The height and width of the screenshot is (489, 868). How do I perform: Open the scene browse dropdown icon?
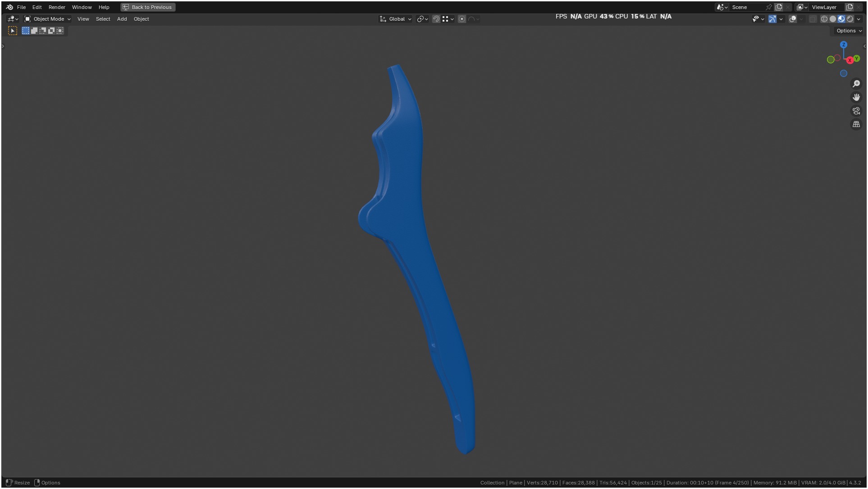[722, 7]
